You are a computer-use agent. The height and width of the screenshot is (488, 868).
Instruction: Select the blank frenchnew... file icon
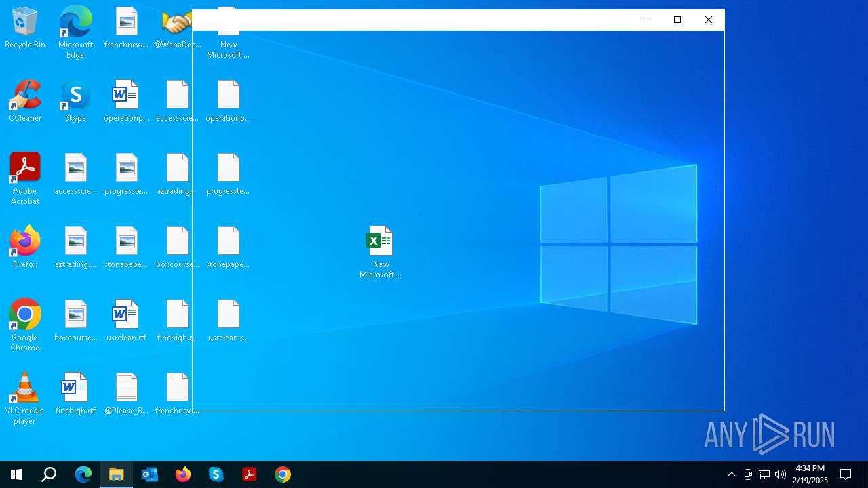click(x=177, y=394)
